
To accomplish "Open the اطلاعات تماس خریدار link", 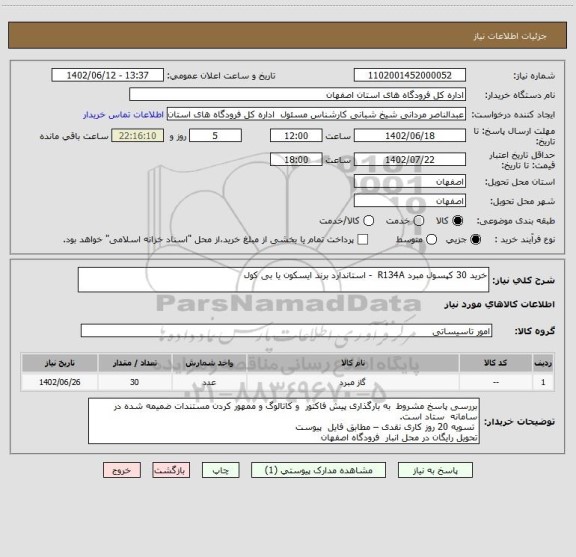I will [x=123, y=115].
